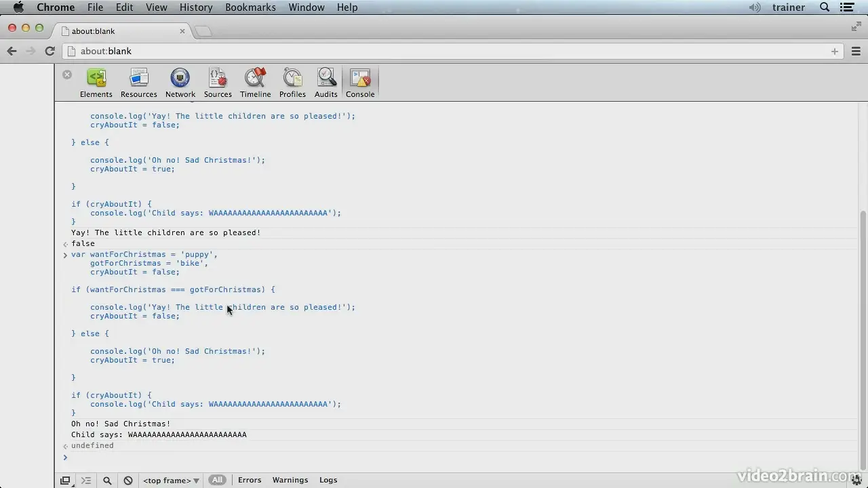Image resolution: width=868 pixels, height=488 pixels.
Task: Show the Timeline panel
Action: click(x=255, y=83)
